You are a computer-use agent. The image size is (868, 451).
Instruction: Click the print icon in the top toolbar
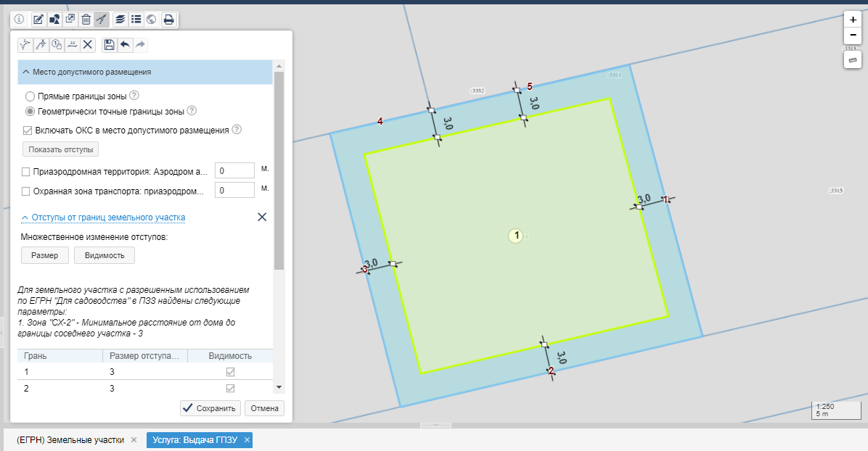click(x=168, y=20)
